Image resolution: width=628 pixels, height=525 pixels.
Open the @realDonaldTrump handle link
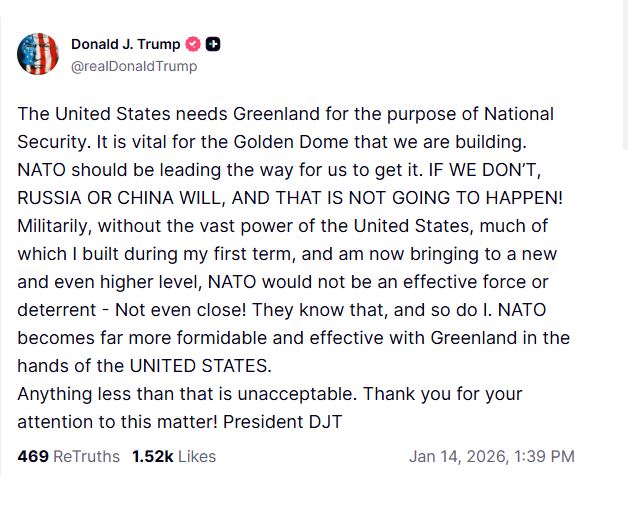[134, 66]
